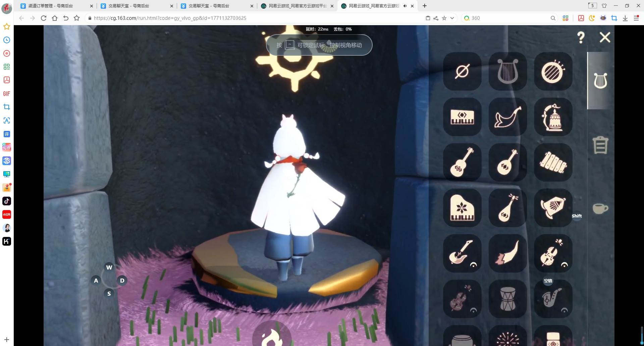
Task: Open the browser downloads
Action: (x=625, y=18)
